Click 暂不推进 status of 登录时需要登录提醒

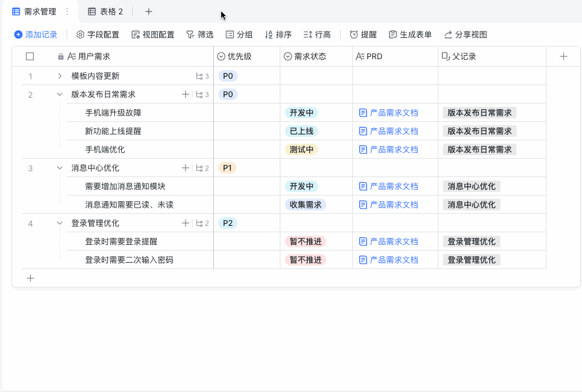[x=306, y=241]
